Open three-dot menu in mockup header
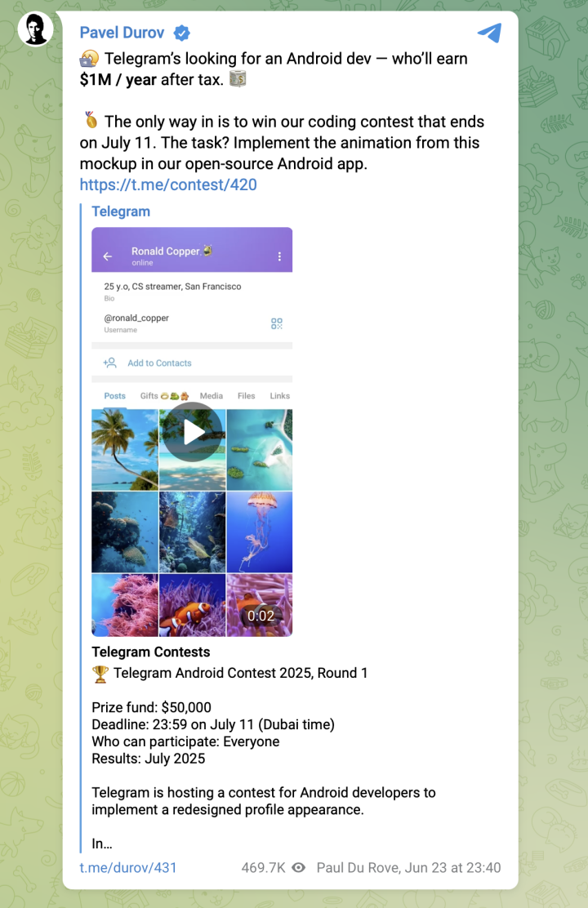This screenshot has width=588, height=908. [279, 256]
